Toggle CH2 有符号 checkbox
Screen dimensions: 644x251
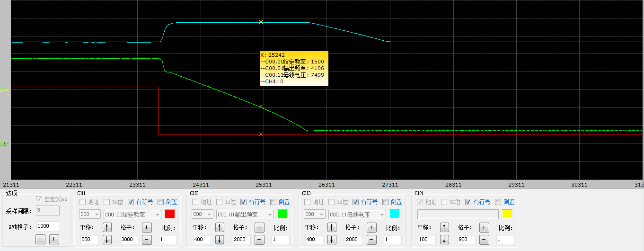[x=244, y=202]
